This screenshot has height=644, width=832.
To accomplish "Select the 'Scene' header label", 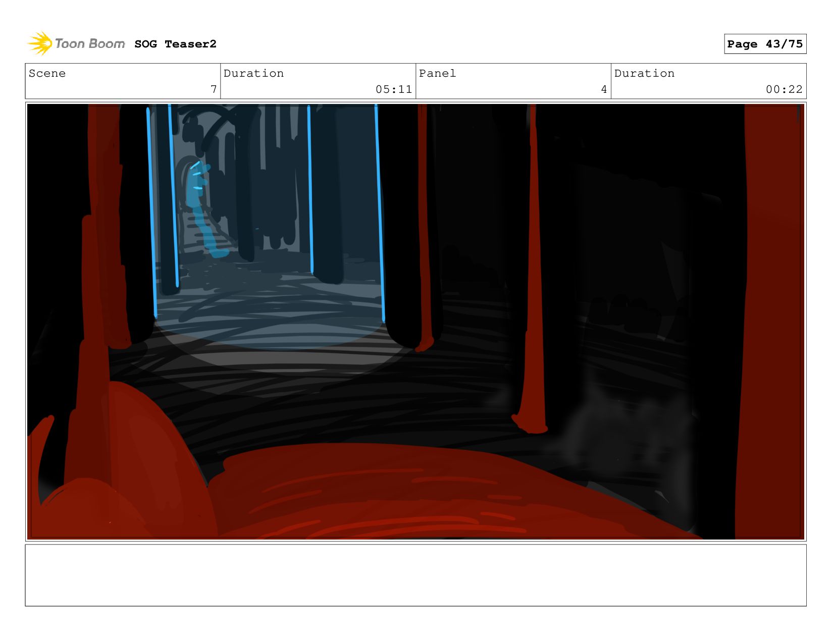I will [47, 73].
